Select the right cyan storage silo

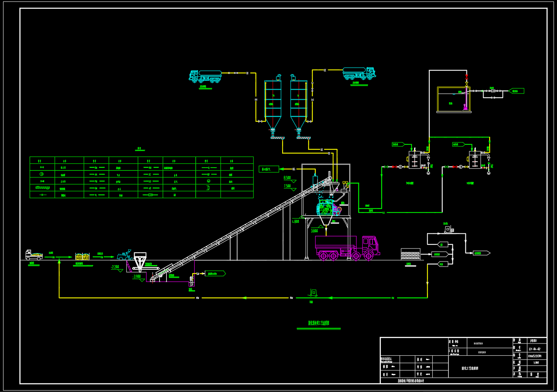298,105
